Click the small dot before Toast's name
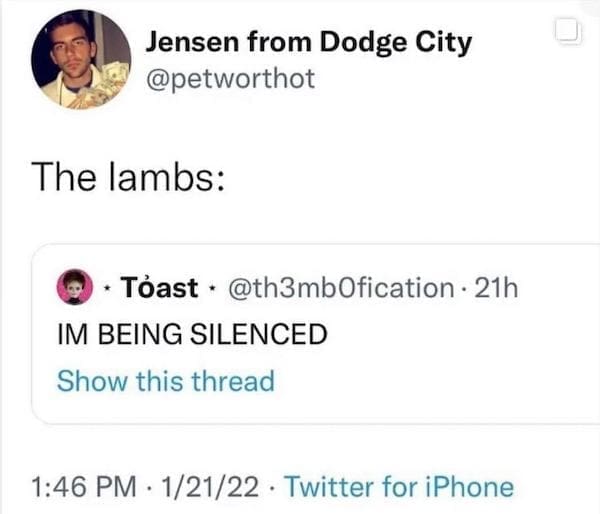The image size is (600, 514). tap(107, 289)
